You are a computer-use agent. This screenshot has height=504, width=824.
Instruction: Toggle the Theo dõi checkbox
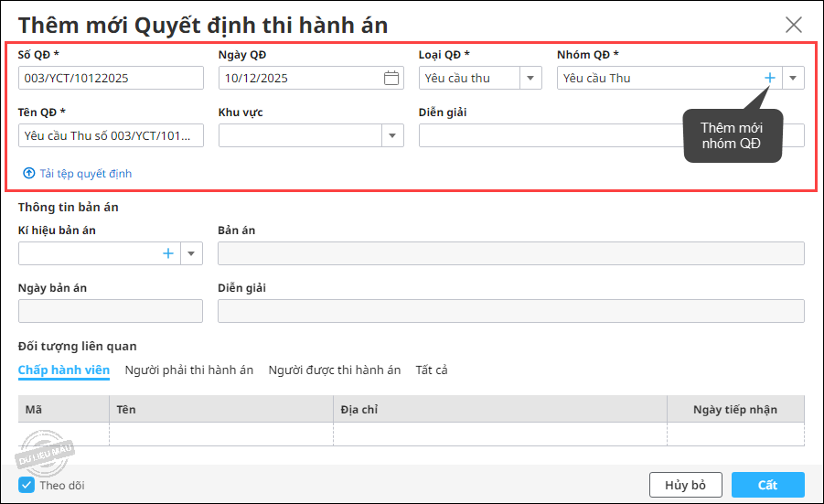pyautogui.click(x=27, y=485)
